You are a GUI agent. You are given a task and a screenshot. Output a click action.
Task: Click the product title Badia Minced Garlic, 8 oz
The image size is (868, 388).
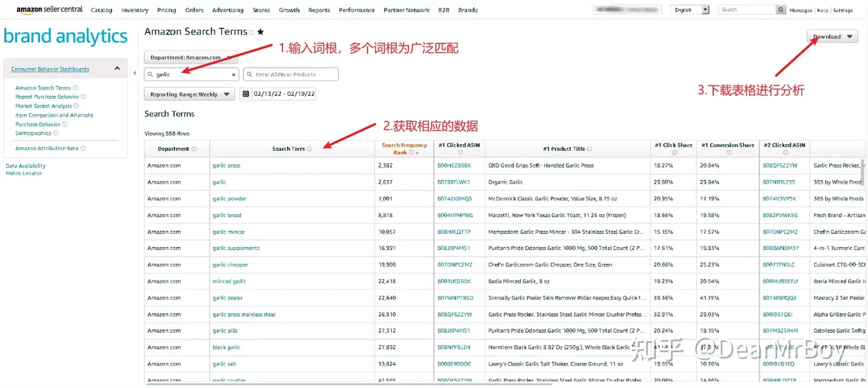519,281
